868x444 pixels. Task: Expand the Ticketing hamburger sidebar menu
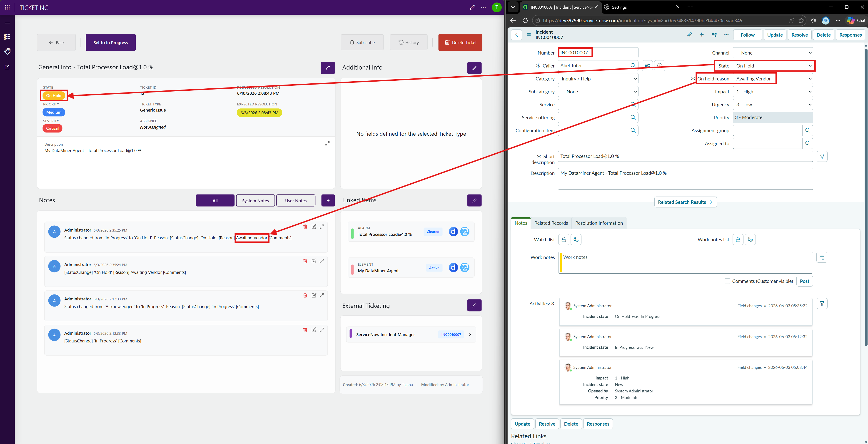tap(7, 22)
